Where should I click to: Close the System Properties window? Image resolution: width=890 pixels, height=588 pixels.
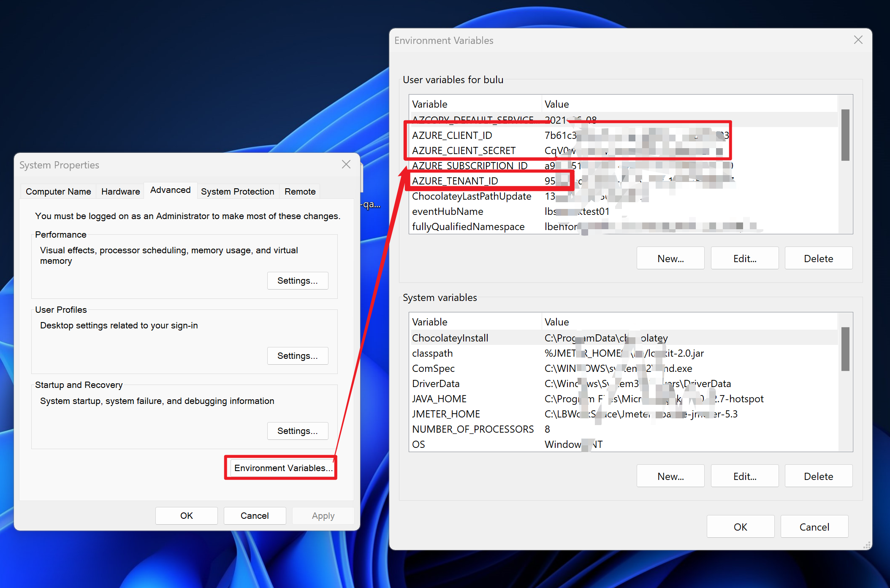tap(346, 165)
